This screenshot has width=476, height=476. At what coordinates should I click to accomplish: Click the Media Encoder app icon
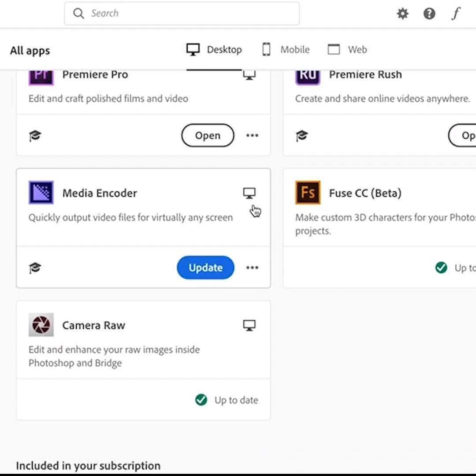pyautogui.click(x=41, y=193)
